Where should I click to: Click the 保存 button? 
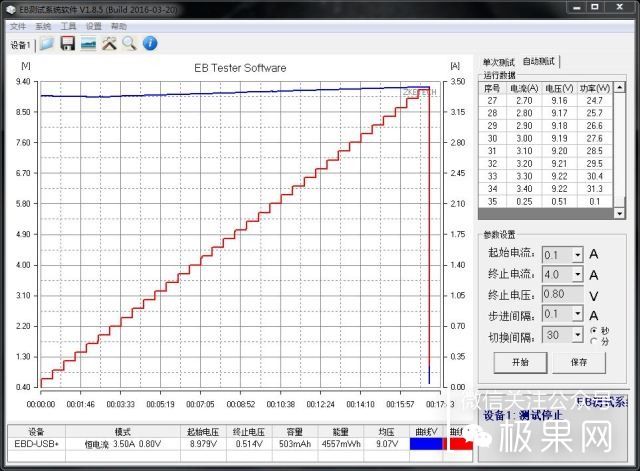[x=579, y=362]
